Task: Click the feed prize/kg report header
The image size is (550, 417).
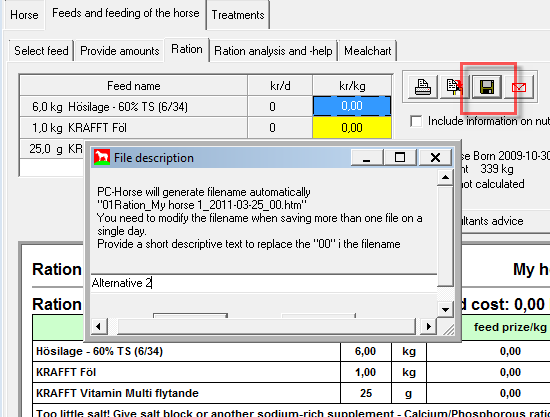Action: click(x=510, y=327)
